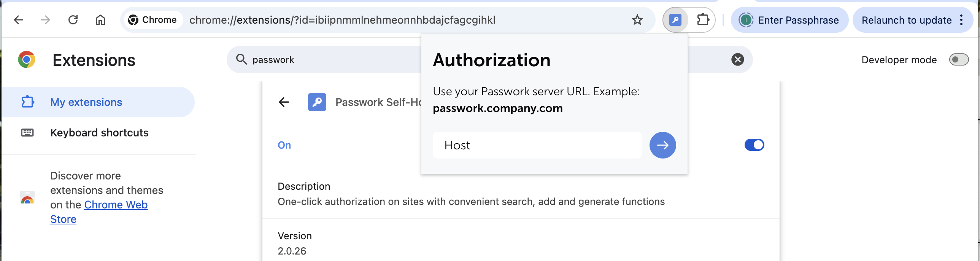The height and width of the screenshot is (261, 980).
Task: Open the Chrome Web Store link
Action: click(x=98, y=212)
